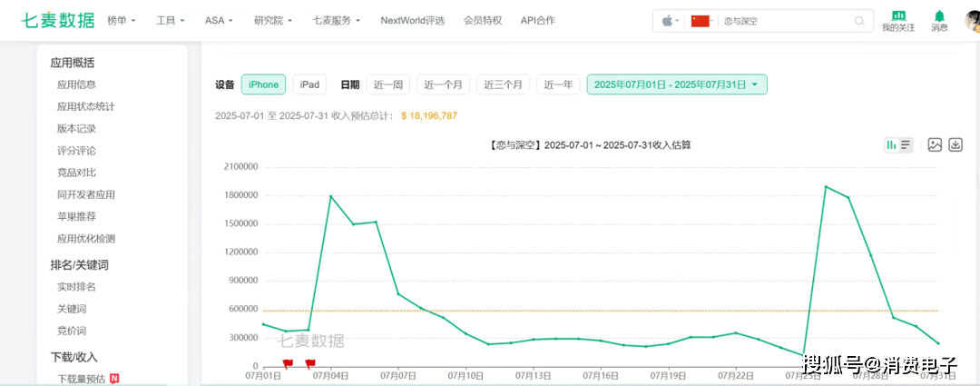Click the 应用概括 section heading
Screen dimensions: 980x386
click(x=73, y=63)
